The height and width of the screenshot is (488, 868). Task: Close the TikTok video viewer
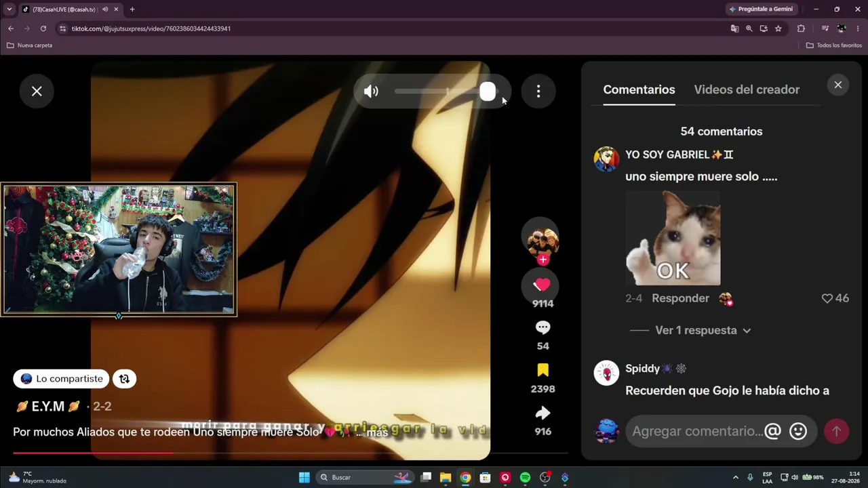pos(37,91)
